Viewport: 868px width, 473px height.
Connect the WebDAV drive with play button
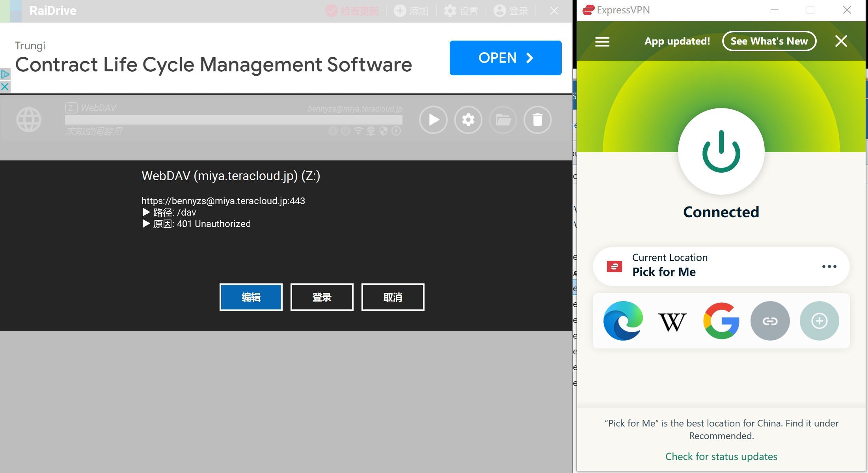pos(433,120)
